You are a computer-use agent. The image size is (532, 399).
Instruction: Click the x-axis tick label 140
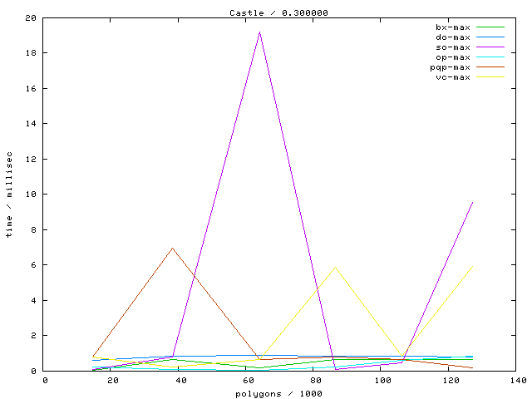518,380
